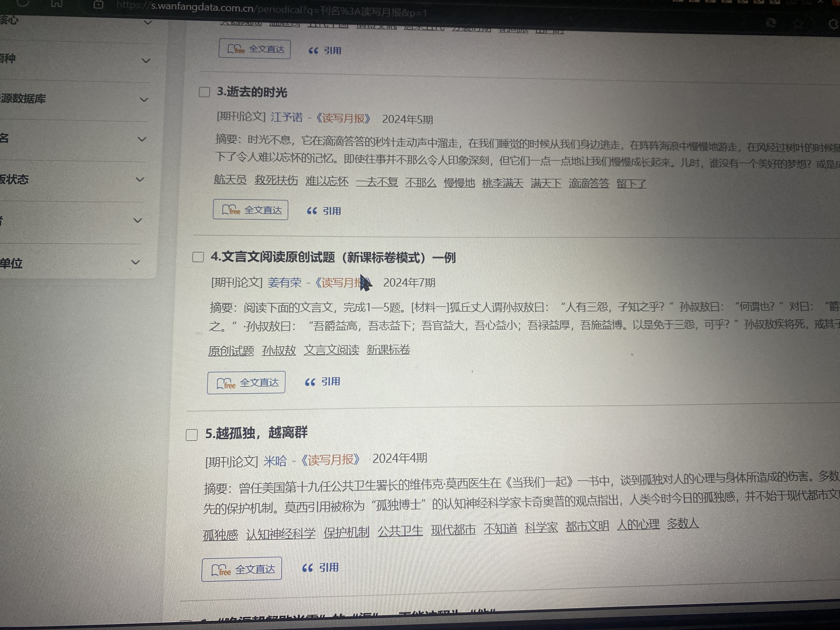Open 《读写月报》 journal link under 逝去的时光

point(343,119)
